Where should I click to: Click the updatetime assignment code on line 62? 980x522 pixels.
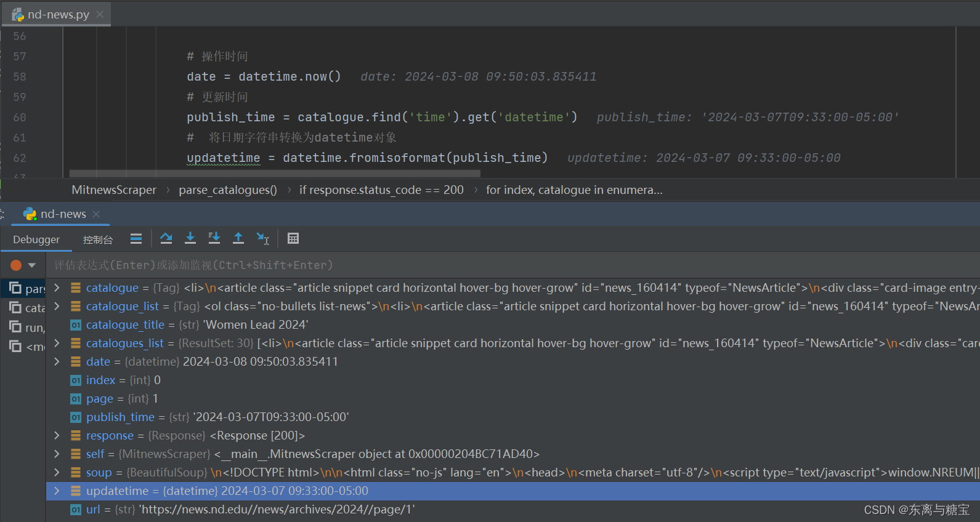[x=367, y=158]
